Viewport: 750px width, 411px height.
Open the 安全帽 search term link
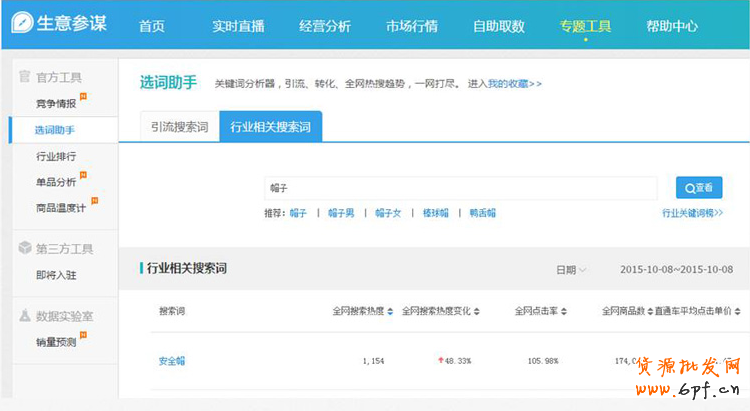(x=172, y=361)
